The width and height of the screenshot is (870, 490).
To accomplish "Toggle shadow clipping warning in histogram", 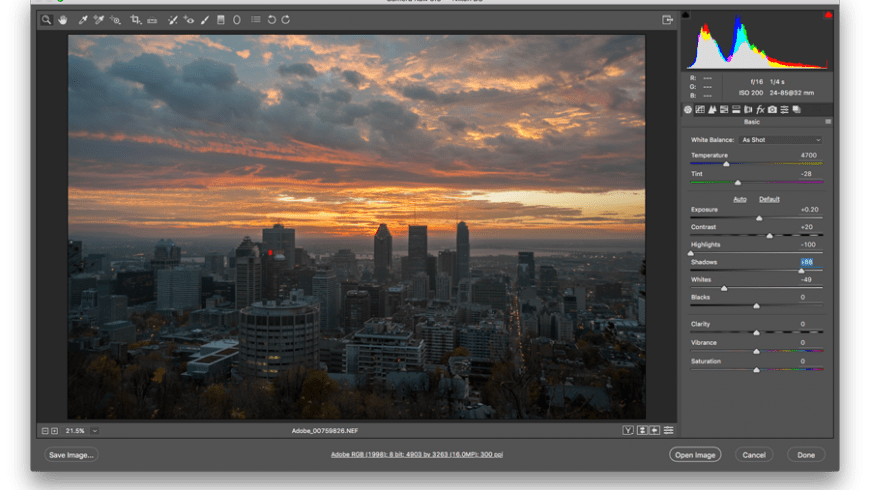I will [x=686, y=15].
